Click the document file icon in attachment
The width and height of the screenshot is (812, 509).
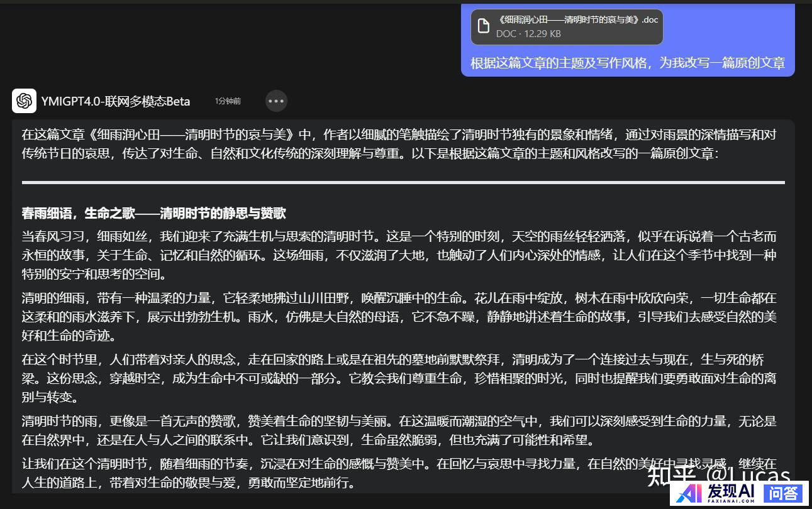(x=483, y=26)
